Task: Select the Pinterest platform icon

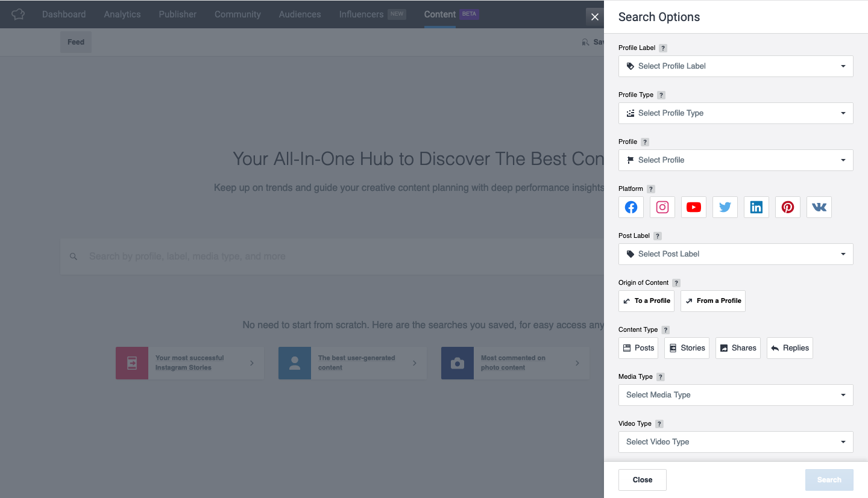Action: point(788,207)
